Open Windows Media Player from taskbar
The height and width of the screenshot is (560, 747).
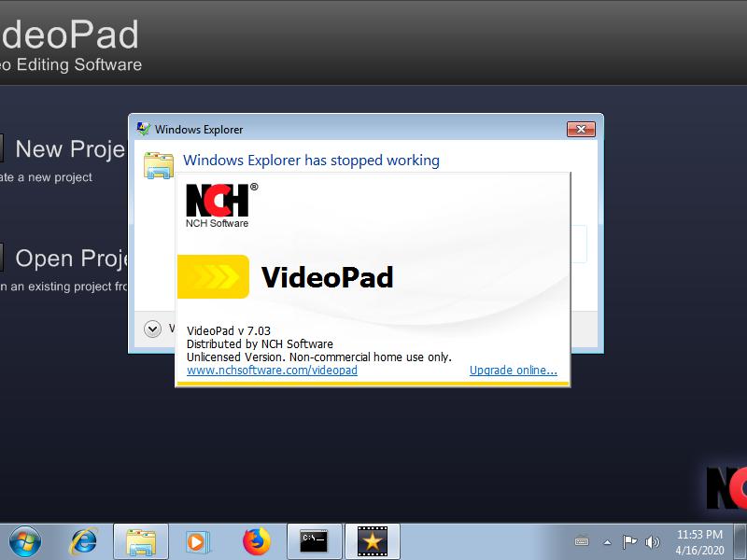click(x=196, y=541)
